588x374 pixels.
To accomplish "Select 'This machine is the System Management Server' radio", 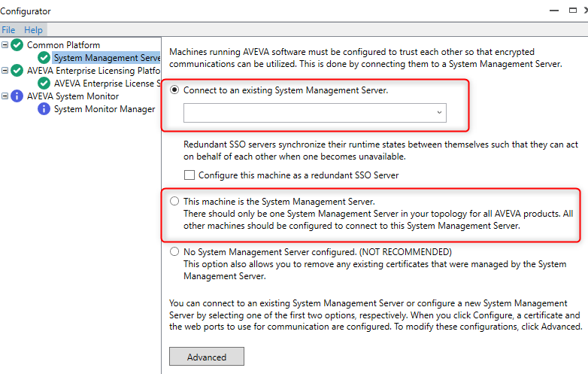I will coord(174,201).
